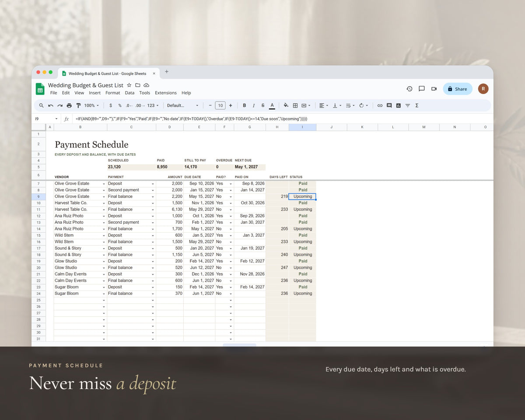Image resolution: width=525 pixels, height=420 pixels.
Task: Open the fill color picker
Action: pos(286,105)
